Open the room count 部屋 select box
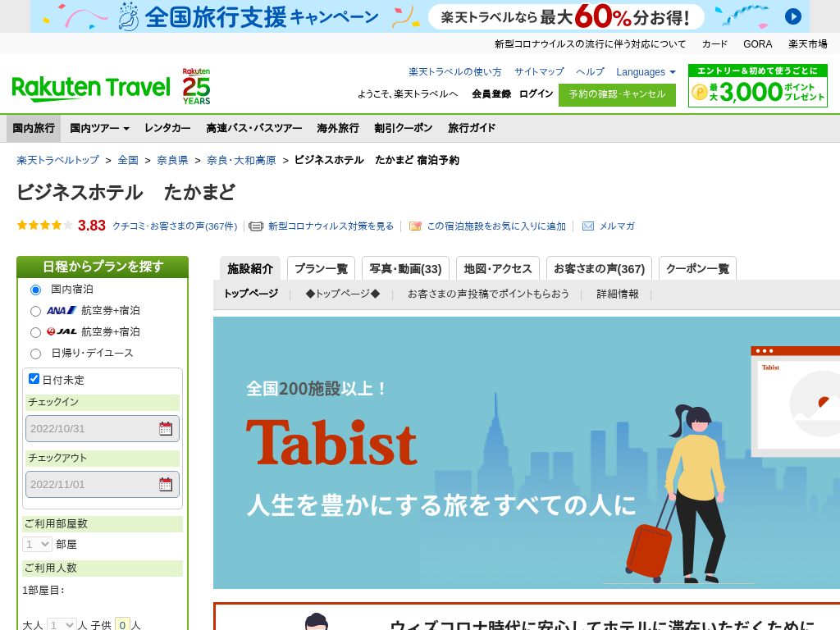 37,545
